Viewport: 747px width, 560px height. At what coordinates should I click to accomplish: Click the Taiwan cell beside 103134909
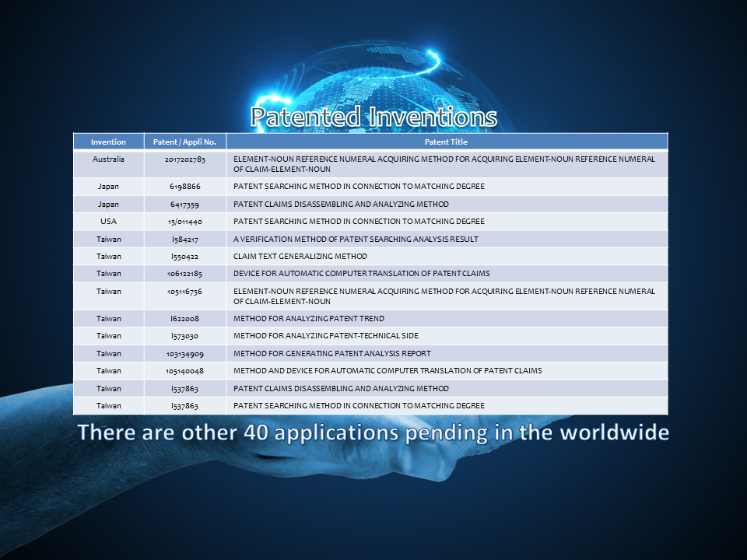109,353
